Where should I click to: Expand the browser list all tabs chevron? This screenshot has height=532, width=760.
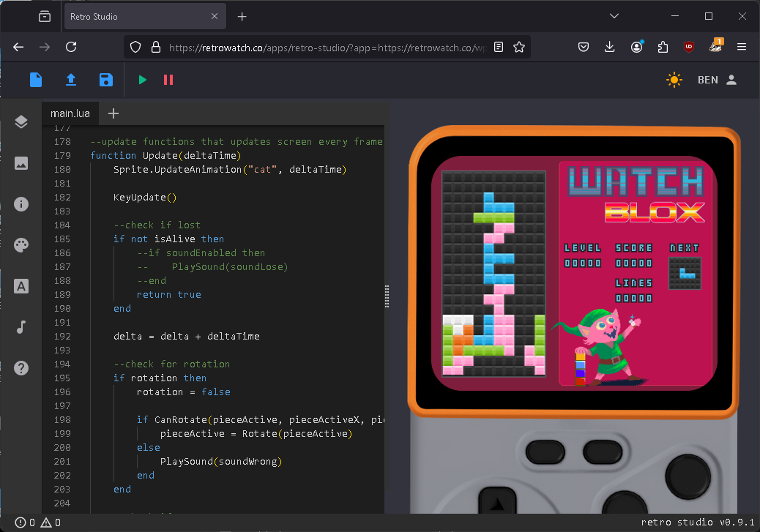[614, 16]
